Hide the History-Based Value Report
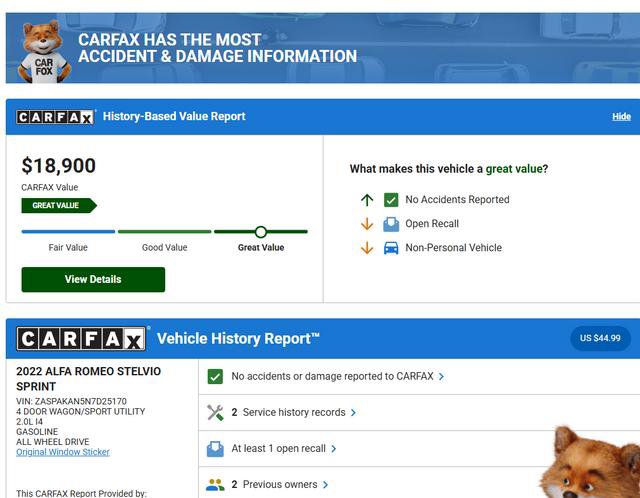Image resolution: width=640 pixels, height=498 pixels. (x=621, y=117)
